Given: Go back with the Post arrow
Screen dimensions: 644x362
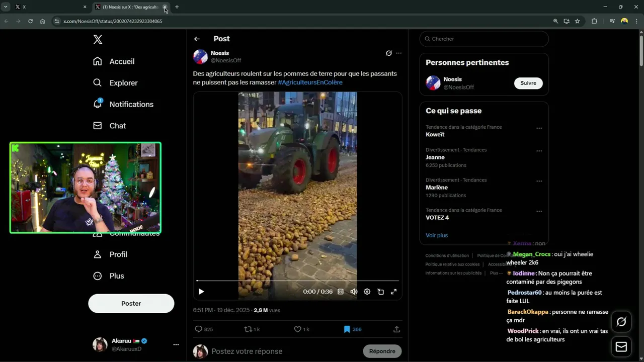Looking at the screenshot, I should (x=197, y=39).
